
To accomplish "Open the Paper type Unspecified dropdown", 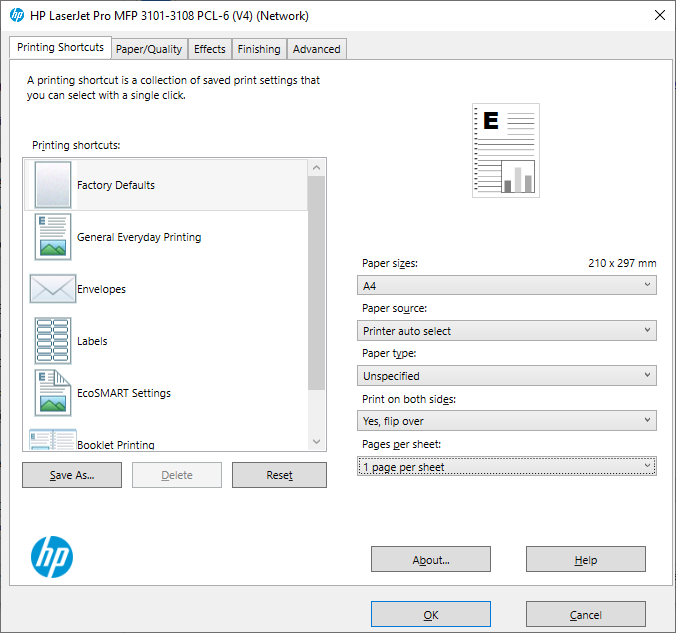I will 507,376.
